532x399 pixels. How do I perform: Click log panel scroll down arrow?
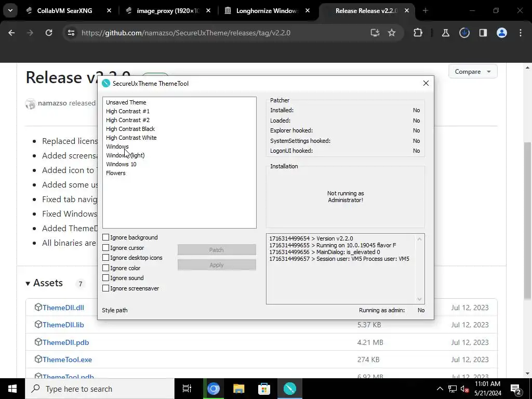(x=419, y=299)
